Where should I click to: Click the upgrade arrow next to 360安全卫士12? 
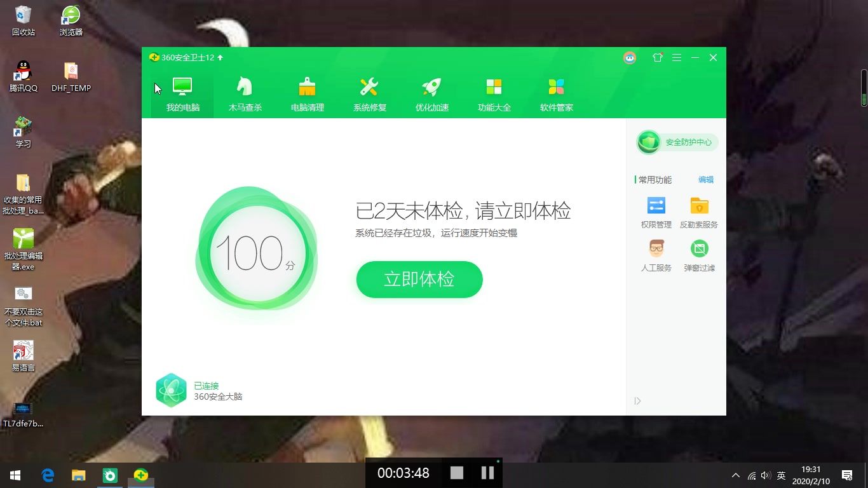(220, 58)
